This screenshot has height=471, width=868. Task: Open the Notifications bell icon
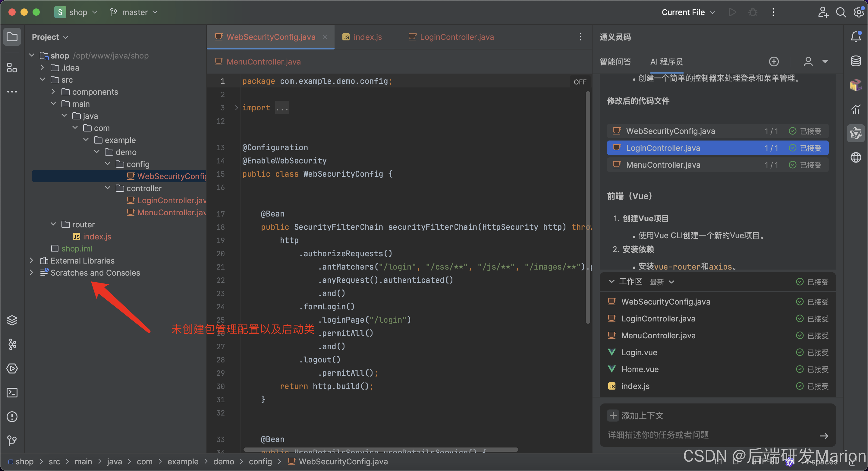click(856, 37)
